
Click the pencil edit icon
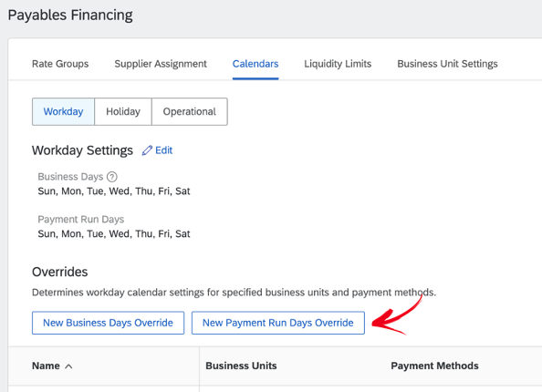tap(147, 150)
